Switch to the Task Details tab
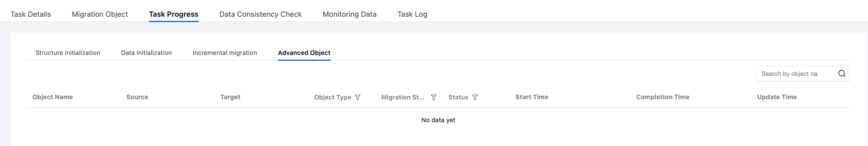 coord(31,14)
